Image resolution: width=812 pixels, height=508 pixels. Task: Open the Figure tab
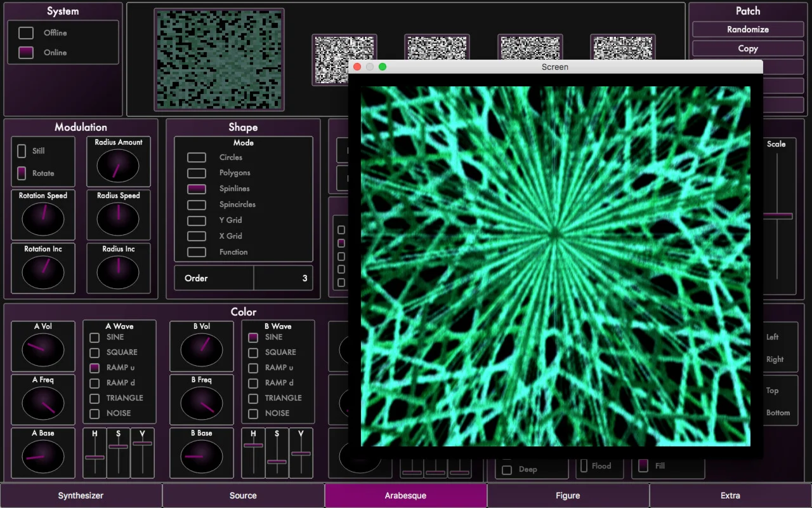(568, 495)
